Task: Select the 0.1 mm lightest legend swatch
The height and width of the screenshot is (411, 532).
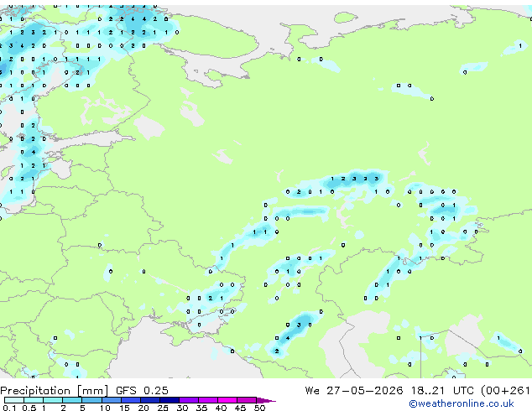Action: click(14, 400)
